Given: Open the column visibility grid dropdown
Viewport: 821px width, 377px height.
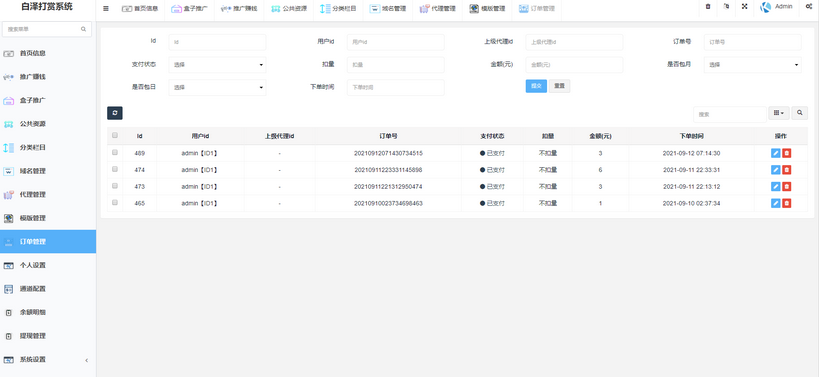Looking at the screenshot, I should tap(779, 113).
